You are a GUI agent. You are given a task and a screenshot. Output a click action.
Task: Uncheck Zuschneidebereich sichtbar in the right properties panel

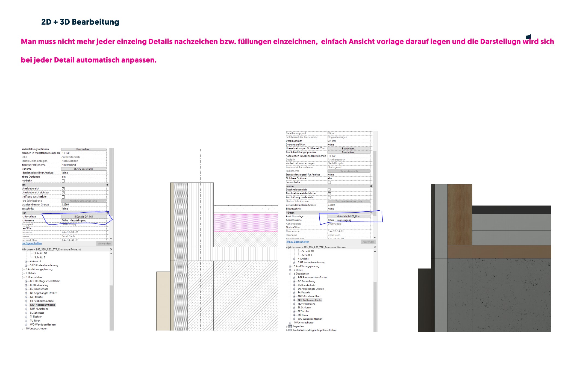coord(329,194)
